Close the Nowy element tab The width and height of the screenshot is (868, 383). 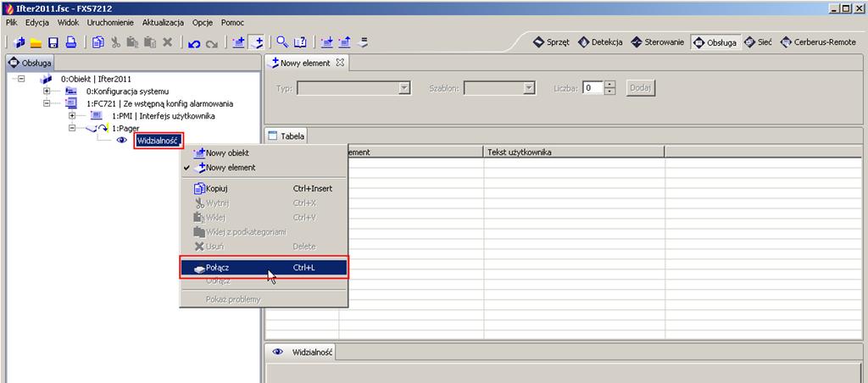[340, 63]
